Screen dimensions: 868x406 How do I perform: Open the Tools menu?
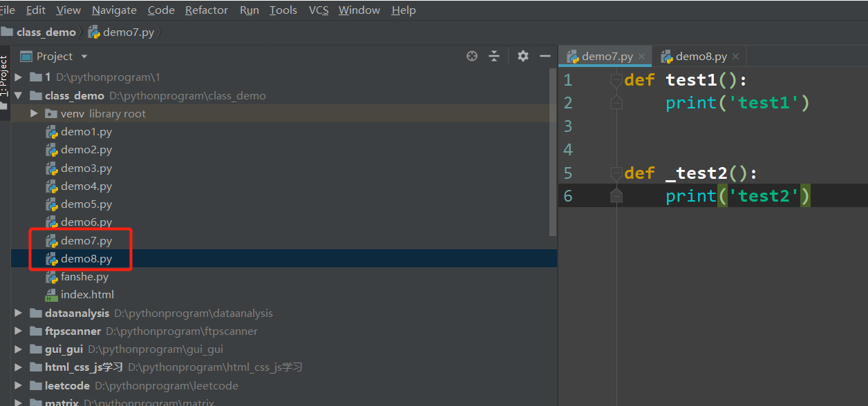click(283, 10)
